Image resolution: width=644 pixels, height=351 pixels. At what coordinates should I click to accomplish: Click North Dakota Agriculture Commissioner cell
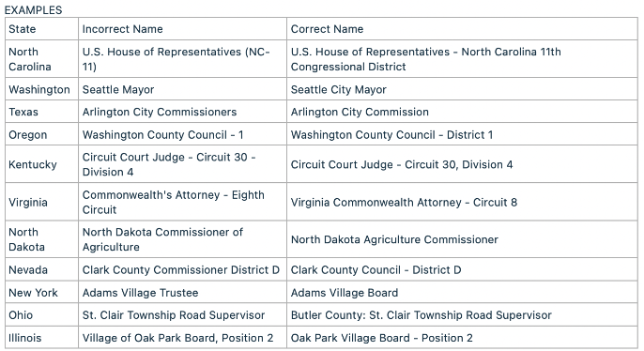(462, 239)
